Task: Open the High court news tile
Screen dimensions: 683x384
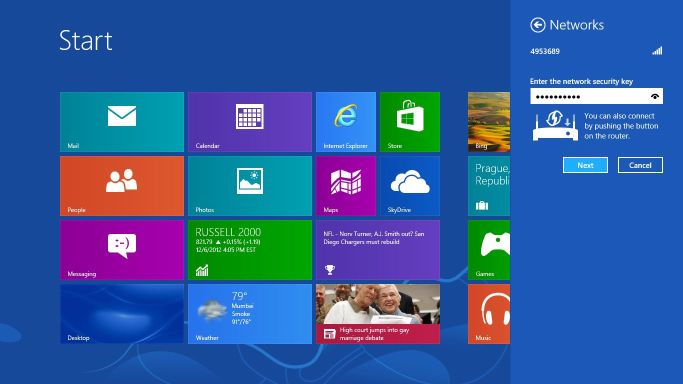Action: pos(378,314)
